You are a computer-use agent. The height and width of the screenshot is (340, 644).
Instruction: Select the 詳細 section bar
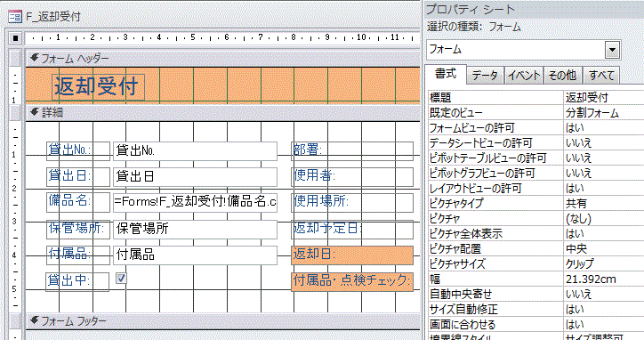point(223,113)
